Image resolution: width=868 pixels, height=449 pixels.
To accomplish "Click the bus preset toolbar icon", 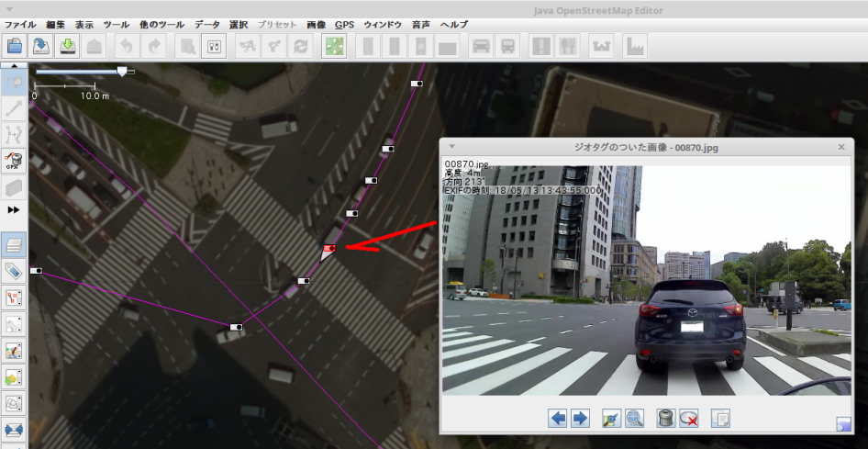I will click(x=507, y=46).
